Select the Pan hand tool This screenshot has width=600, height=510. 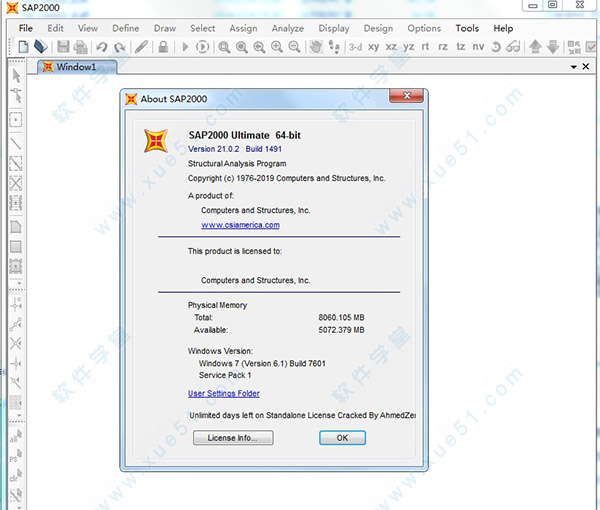tap(316, 47)
